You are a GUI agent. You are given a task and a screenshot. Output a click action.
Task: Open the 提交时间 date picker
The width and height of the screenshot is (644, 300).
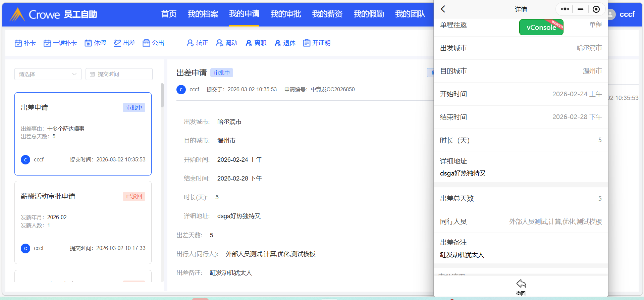(119, 74)
